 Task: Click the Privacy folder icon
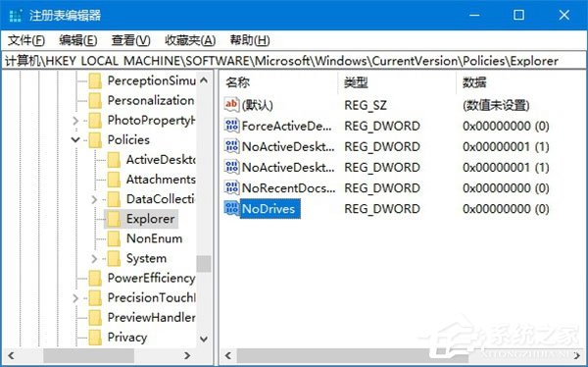(x=95, y=338)
